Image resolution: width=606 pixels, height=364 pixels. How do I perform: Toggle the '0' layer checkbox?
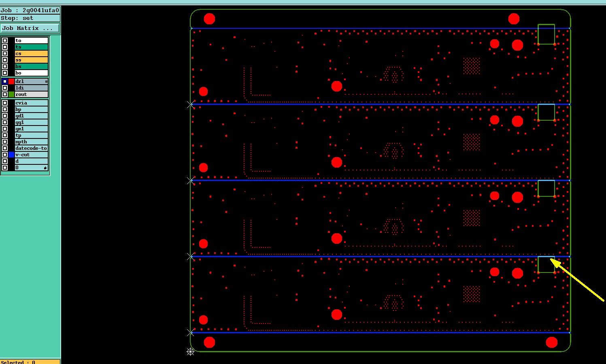pyautogui.click(x=5, y=168)
